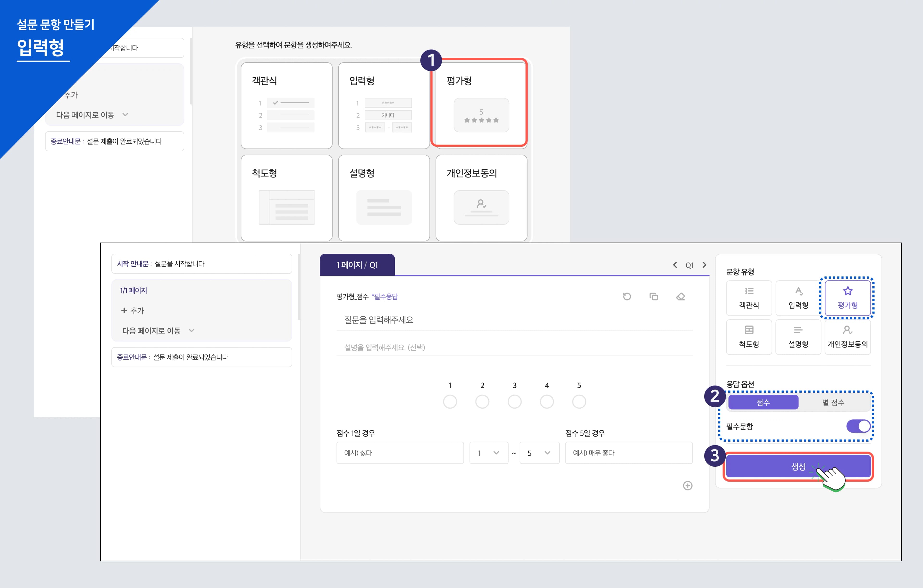The image size is (923, 588).
Task: Select the 개인정보동의 question type icon
Action: 847,337
